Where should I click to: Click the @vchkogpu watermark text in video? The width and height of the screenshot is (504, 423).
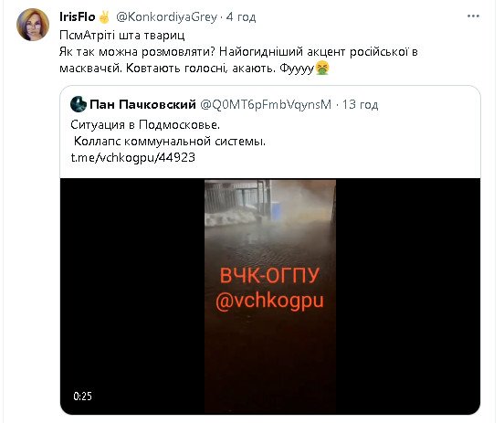269,301
